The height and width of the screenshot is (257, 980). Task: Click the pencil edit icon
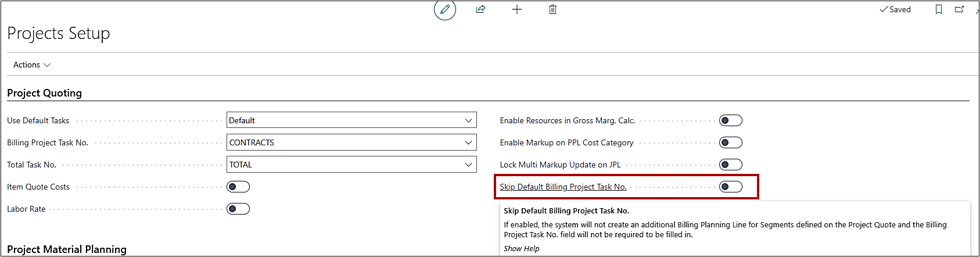coord(445,10)
